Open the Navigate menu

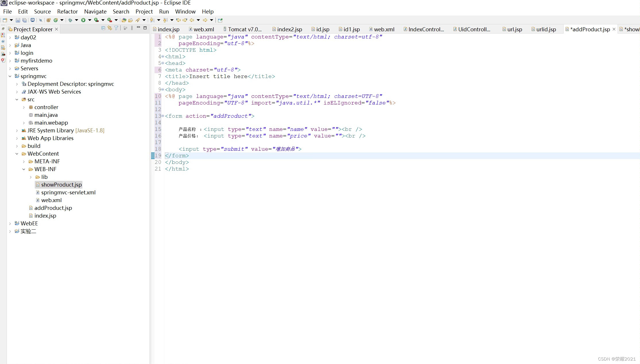[x=95, y=11]
